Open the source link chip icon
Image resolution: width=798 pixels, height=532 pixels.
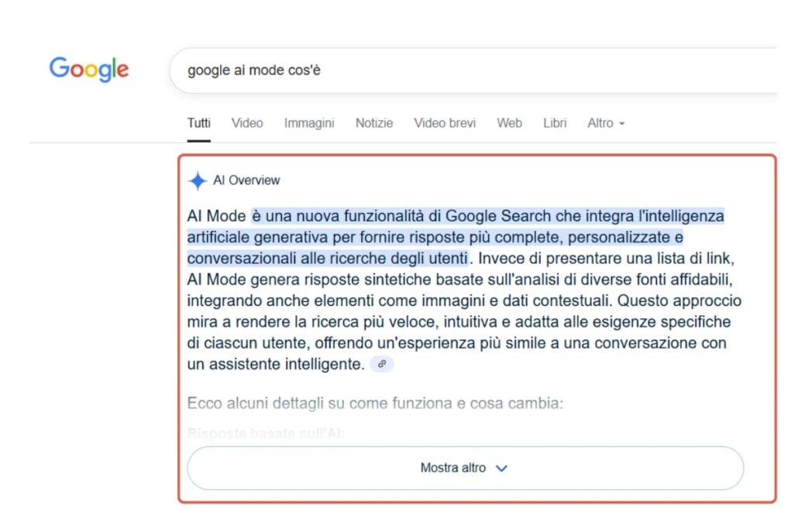(x=382, y=364)
